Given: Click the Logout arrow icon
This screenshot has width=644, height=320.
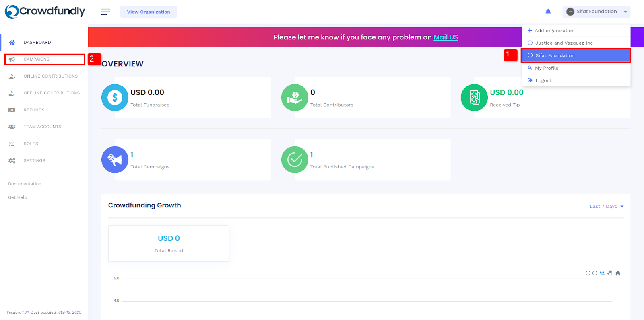Looking at the screenshot, I should tap(530, 80).
